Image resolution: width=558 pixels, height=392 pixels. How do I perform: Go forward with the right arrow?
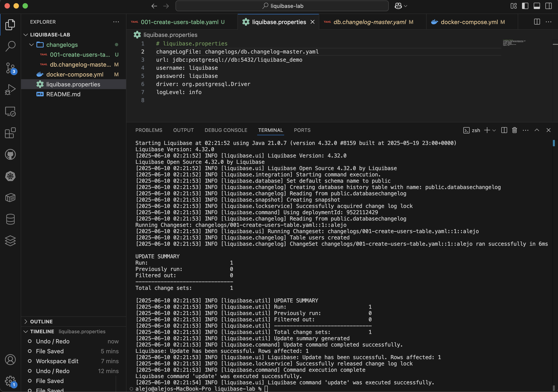pos(166,6)
